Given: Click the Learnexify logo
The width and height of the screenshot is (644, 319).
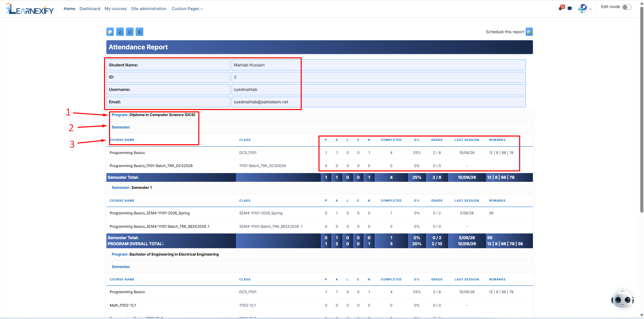Looking at the screenshot, I should (x=30, y=9).
